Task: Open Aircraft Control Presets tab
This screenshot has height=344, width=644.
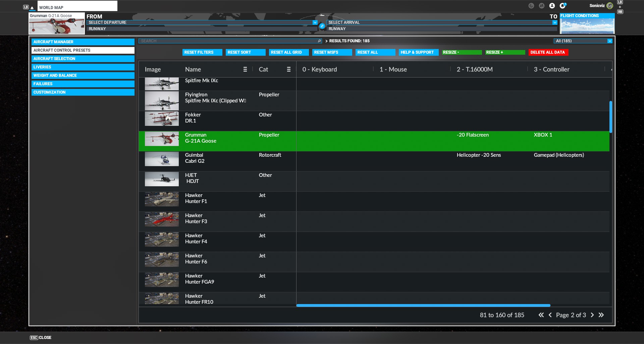Action: click(83, 50)
